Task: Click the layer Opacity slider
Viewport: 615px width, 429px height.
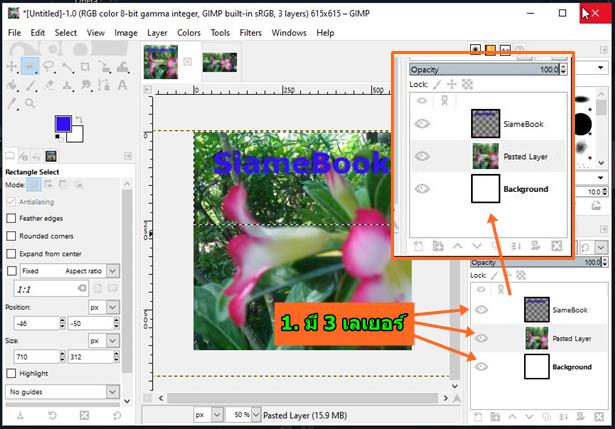Action: click(x=536, y=262)
